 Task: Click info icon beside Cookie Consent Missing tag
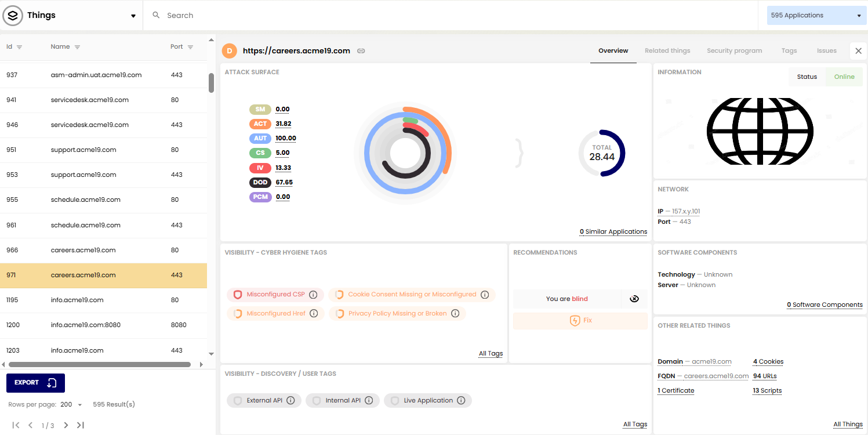(485, 295)
